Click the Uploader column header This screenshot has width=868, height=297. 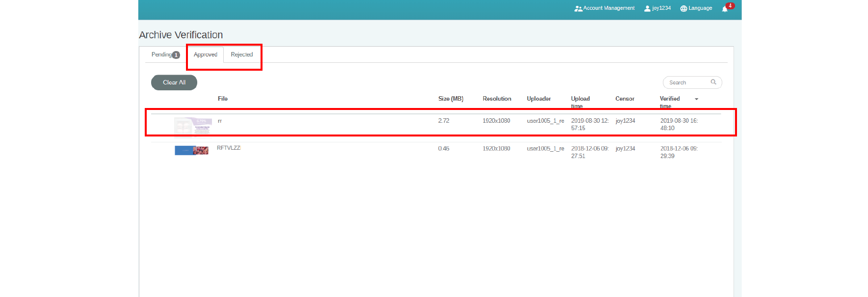click(538, 99)
